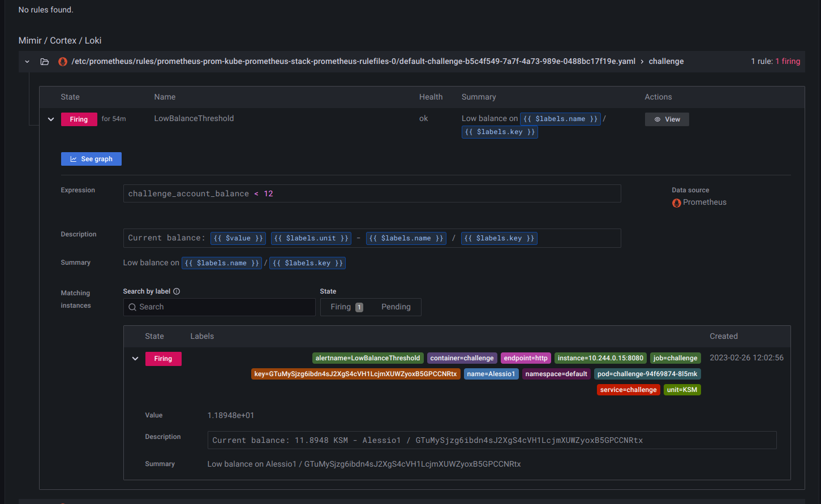The width and height of the screenshot is (821, 504).
Task: Click the folder icon beside the rules file path
Action: click(45, 62)
